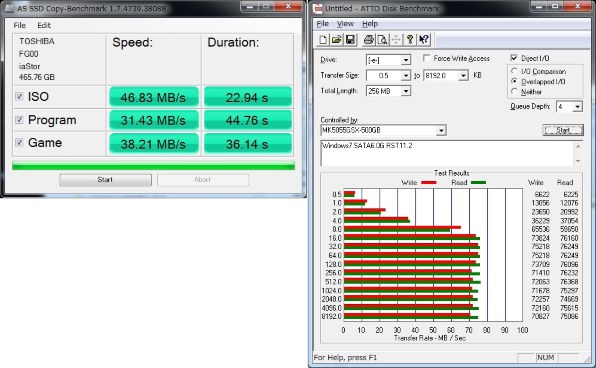Expand the Total Length dropdown
The height and width of the screenshot is (368, 596).
point(406,91)
